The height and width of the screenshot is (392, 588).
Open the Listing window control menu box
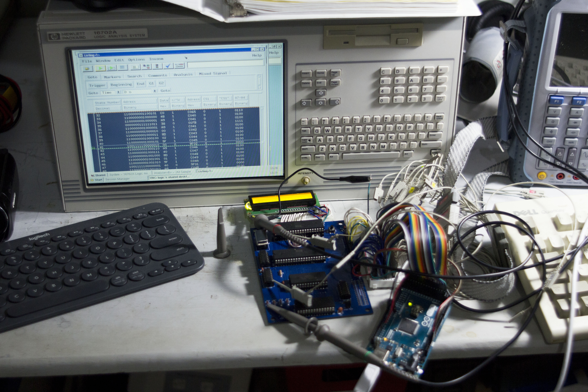coord(81,55)
